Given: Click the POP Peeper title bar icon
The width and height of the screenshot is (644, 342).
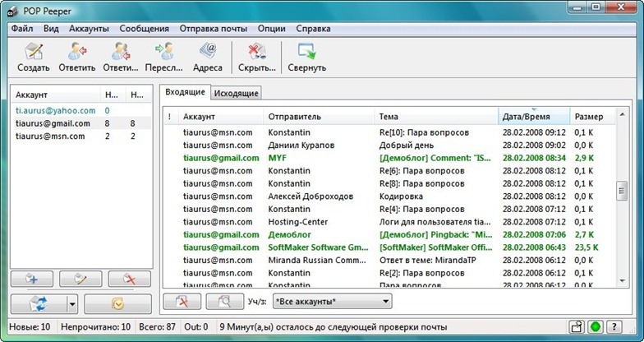Looking at the screenshot, I should [x=12, y=12].
